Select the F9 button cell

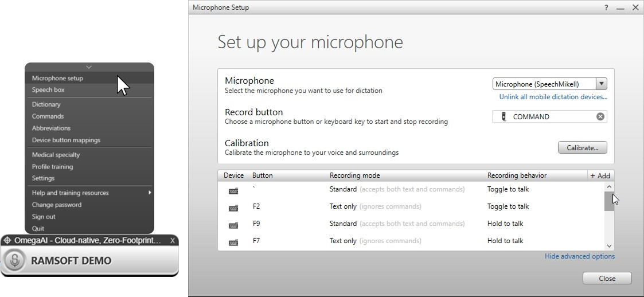coord(256,224)
